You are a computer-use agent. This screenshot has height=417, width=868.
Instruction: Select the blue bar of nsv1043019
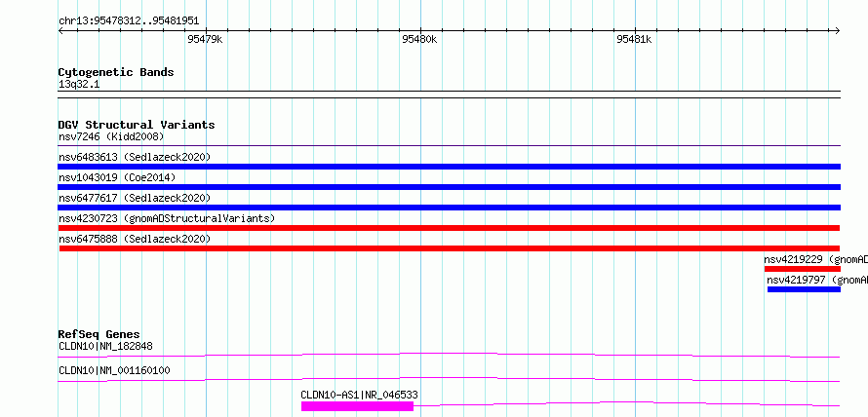[x=449, y=187]
